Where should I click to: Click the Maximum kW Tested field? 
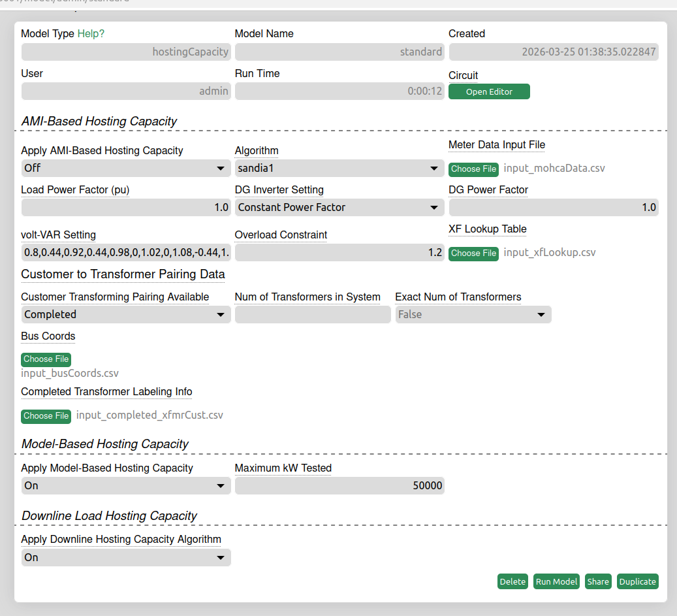[x=339, y=485]
